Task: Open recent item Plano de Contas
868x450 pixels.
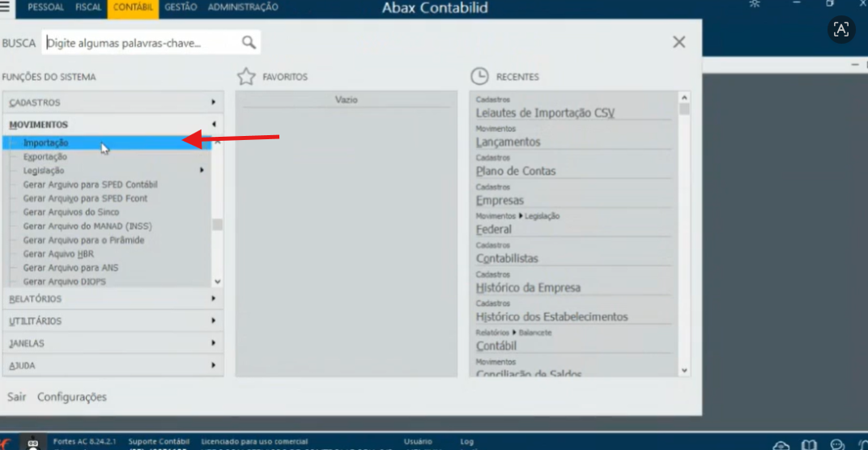Action: pos(516,171)
